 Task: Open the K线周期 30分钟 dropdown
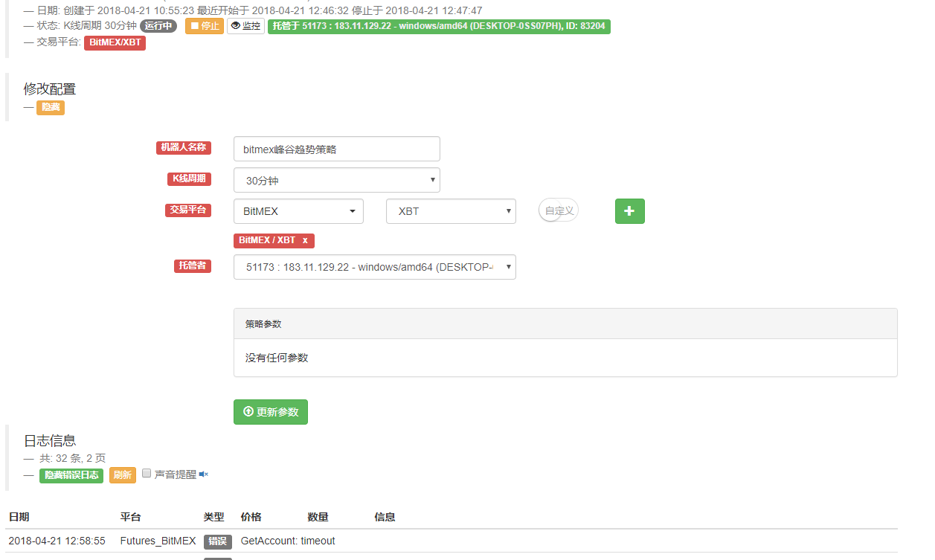pos(337,180)
